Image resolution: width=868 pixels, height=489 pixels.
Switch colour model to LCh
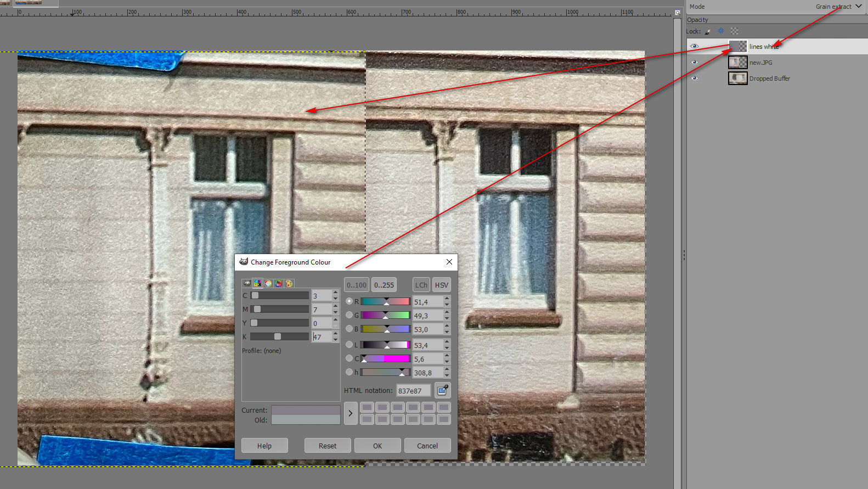pyautogui.click(x=421, y=285)
